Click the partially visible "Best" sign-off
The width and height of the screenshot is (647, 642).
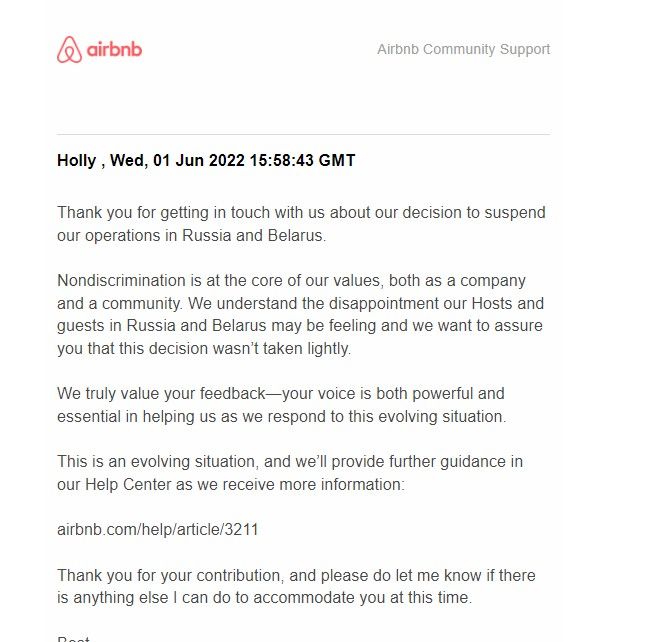74,638
